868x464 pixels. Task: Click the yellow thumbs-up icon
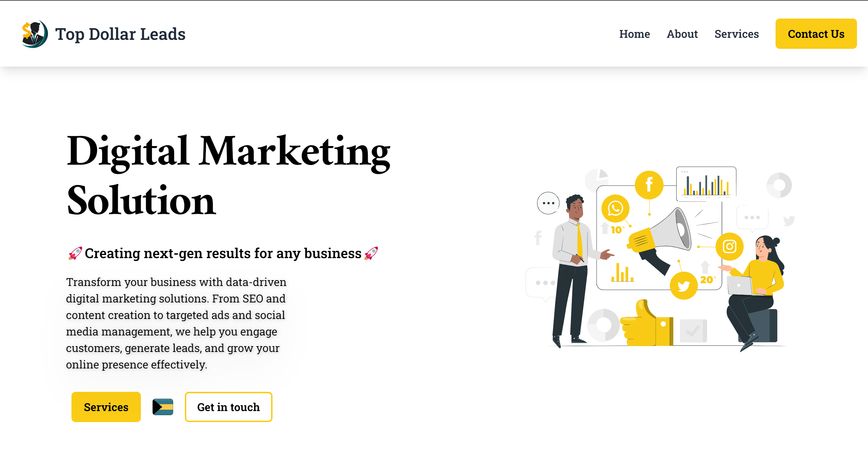click(x=646, y=323)
